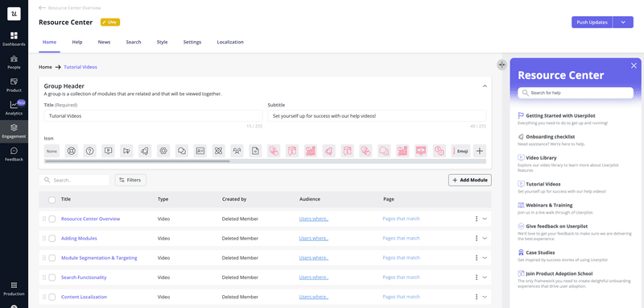Image resolution: width=644 pixels, height=308 pixels.
Task: Check the Resource Center Overview row checkbox
Action: 52,219
